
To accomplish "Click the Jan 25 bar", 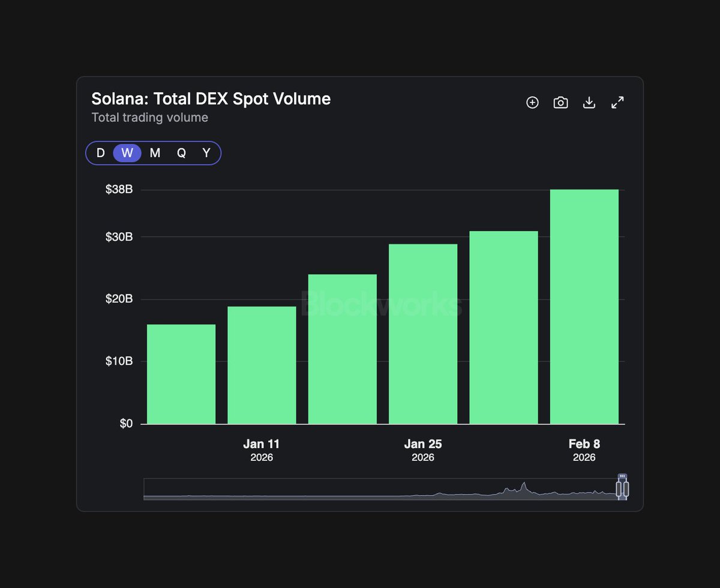I will click(423, 334).
